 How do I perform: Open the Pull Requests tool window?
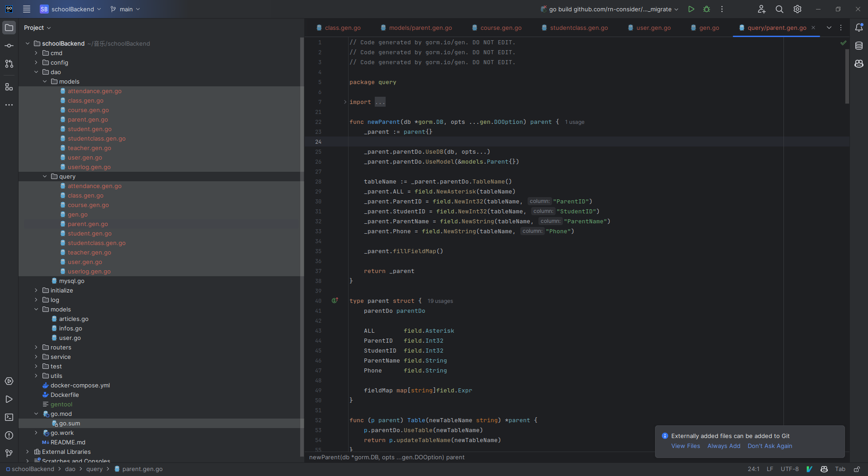coord(9,64)
